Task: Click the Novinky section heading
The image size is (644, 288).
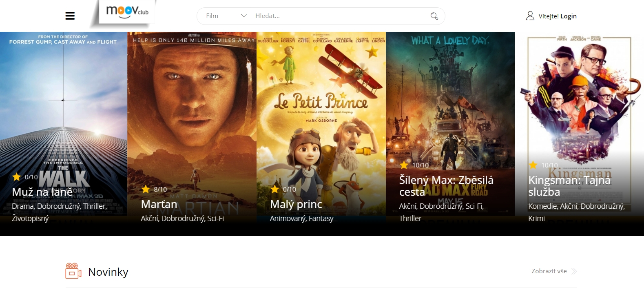Action: pyautogui.click(x=108, y=272)
